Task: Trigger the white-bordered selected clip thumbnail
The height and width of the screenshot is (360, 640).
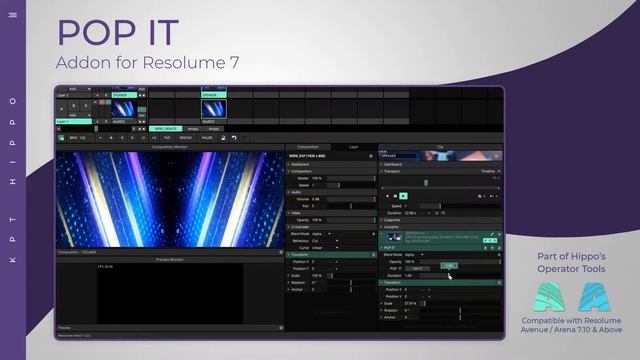Action: pyautogui.click(x=214, y=109)
